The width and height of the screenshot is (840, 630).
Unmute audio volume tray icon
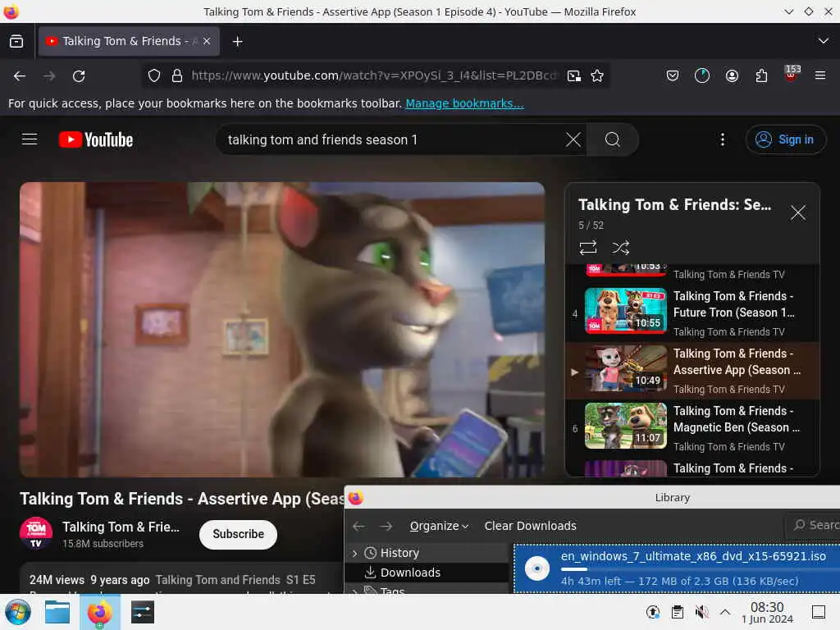(701, 612)
